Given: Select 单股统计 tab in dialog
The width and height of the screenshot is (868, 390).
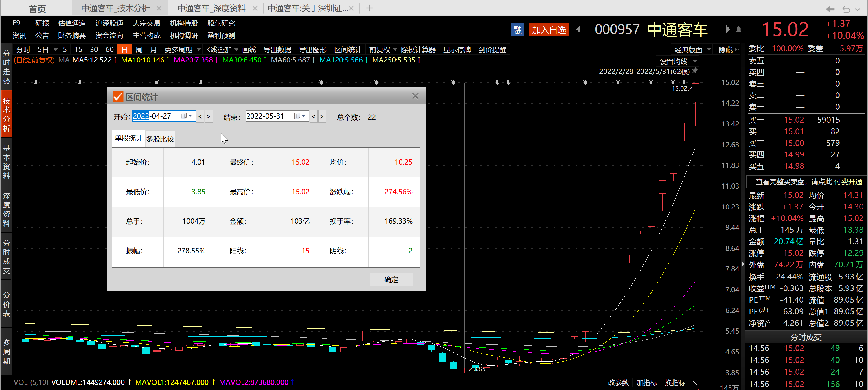Looking at the screenshot, I should [x=128, y=138].
